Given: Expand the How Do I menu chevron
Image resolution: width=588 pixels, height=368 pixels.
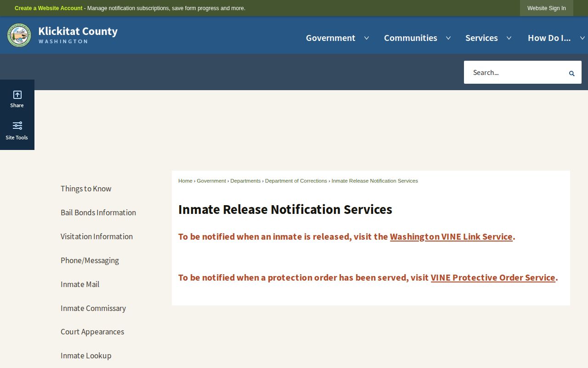Looking at the screenshot, I should (x=583, y=38).
